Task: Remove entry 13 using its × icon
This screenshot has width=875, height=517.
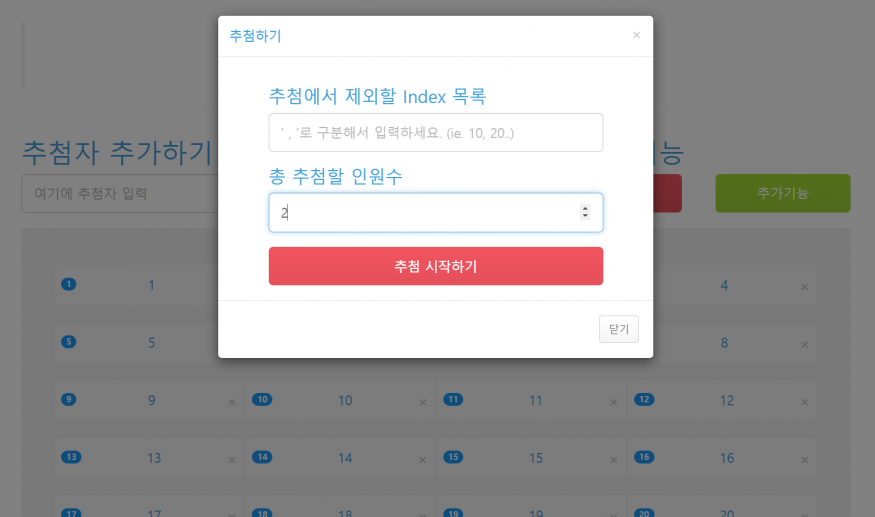Action: click(x=232, y=459)
